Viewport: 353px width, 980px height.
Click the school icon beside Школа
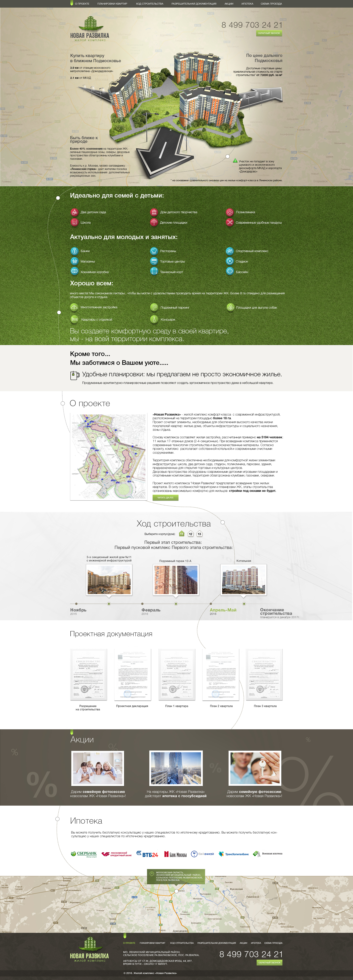coord(74,222)
